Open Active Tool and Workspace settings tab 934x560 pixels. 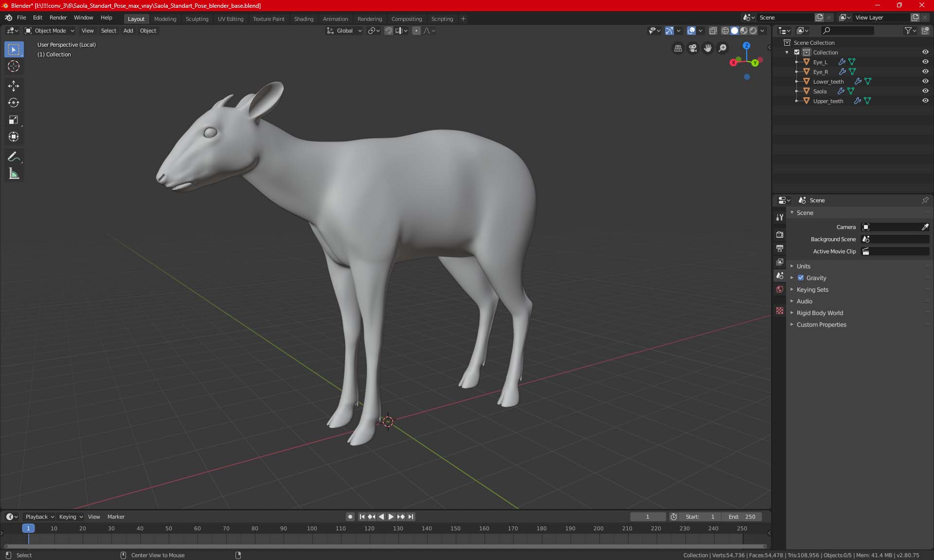click(x=780, y=217)
